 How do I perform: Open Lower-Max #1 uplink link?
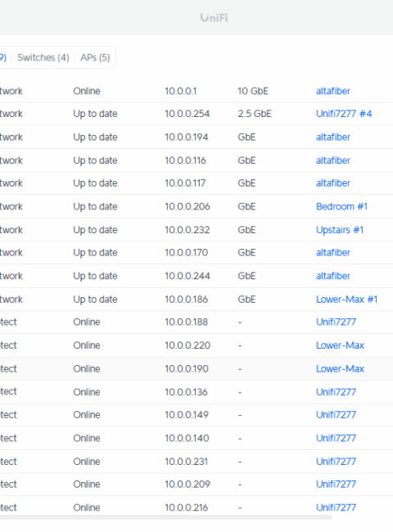coord(346,300)
